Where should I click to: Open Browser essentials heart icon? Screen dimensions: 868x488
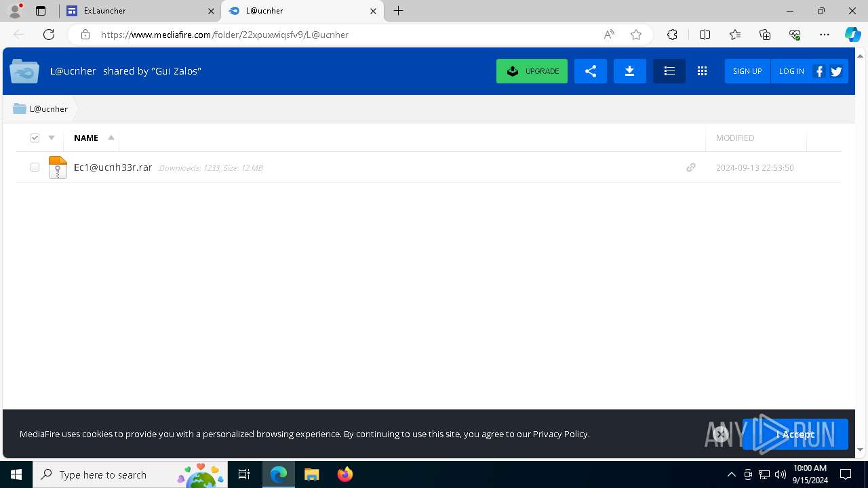click(x=795, y=35)
